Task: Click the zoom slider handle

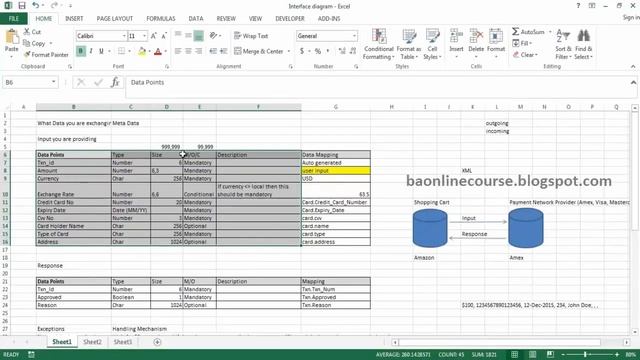Action: [x=585, y=354]
